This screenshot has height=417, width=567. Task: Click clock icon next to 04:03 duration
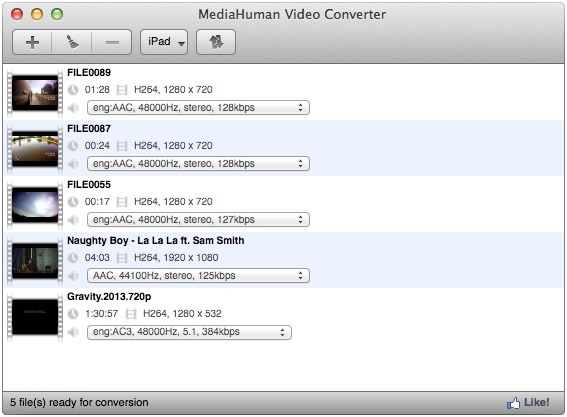pyautogui.click(x=73, y=258)
